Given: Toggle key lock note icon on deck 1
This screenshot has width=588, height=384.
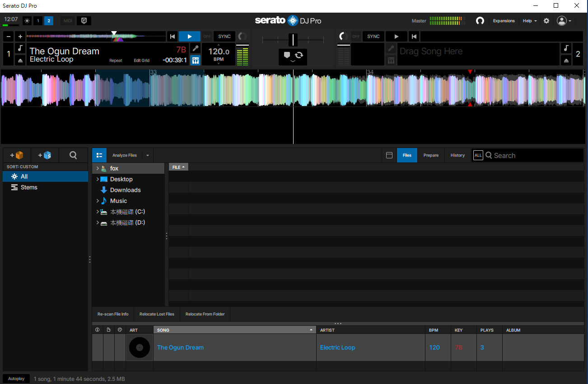Looking at the screenshot, I should pos(20,48).
